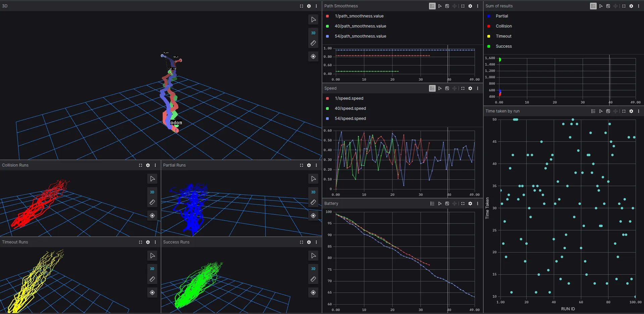Open the three-dot menu of Success Runs panel
Viewport: 644px width, 314px height.
pyautogui.click(x=316, y=242)
